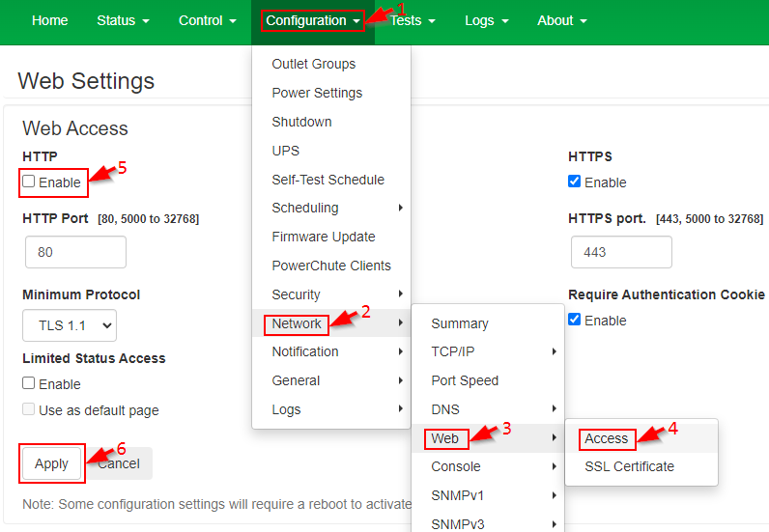Viewport: 769px width, 532px height.
Task: Open the About dropdown menu
Action: click(x=562, y=20)
